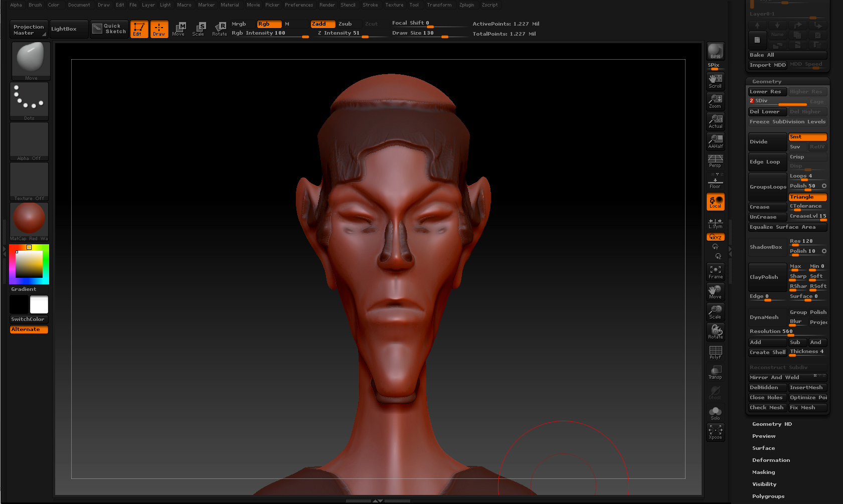Screen dimensions: 843x504
Task: Select the Scroll canvas icon
Action: 715,81
